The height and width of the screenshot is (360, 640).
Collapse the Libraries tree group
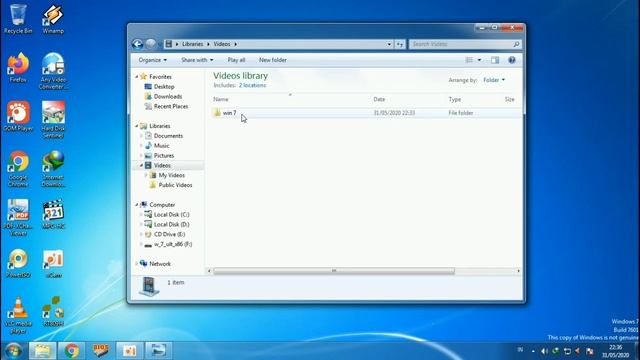[137, 126]
